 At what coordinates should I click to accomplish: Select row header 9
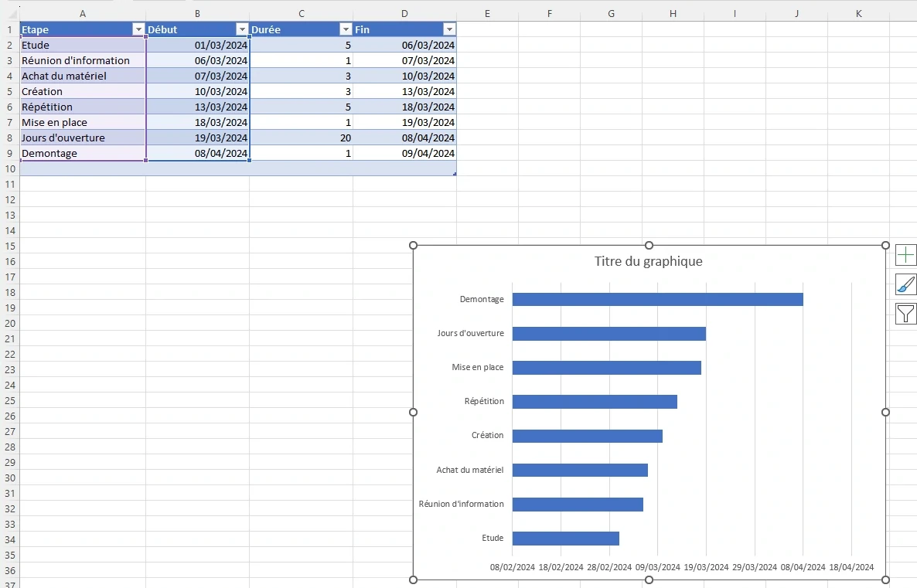click(9, 153)
